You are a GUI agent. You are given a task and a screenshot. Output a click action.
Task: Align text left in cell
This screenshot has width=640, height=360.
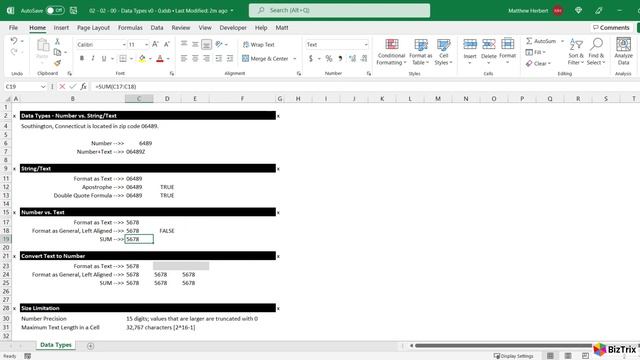(x=184, y=59)
